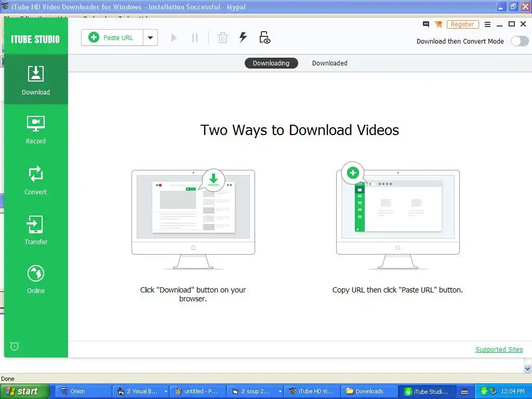The width and height of the screenshot is (532, 399).
Task: Open Downloads folder taskbar item
Action: (369, 392)
